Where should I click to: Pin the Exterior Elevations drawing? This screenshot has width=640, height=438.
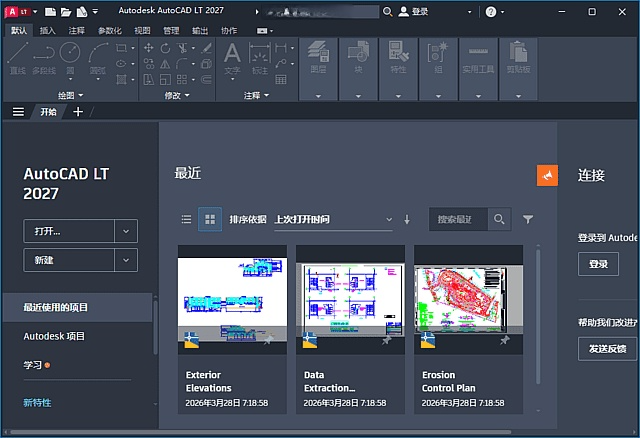tap(269, 341)
